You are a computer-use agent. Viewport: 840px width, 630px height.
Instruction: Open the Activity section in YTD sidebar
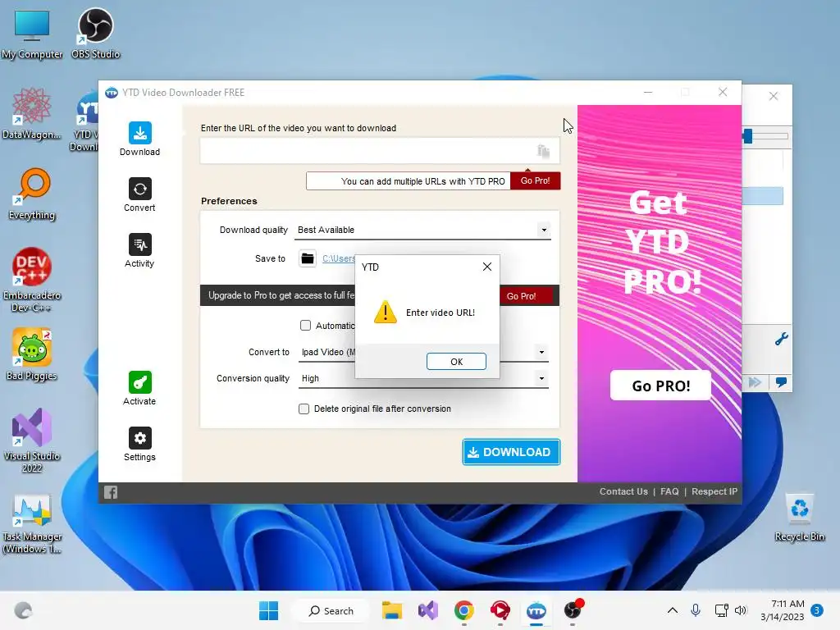pyautogui.click(x=139, y=250)
